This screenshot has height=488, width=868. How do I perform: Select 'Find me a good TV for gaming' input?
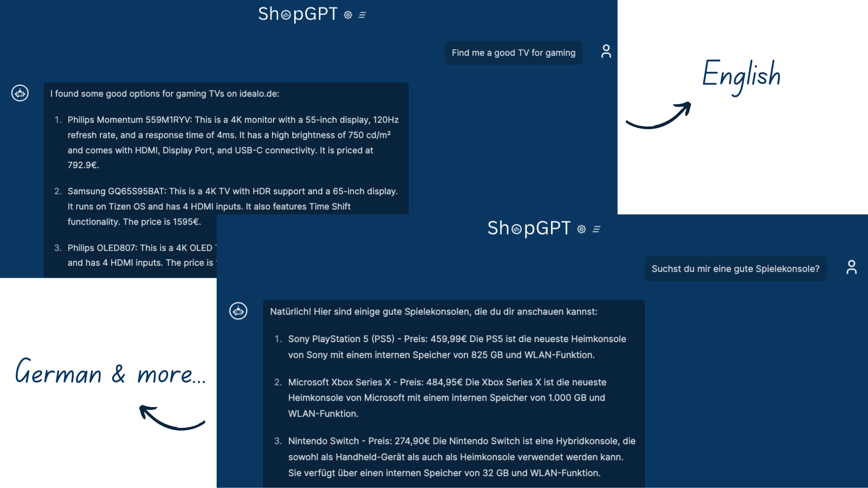[x=513, y=52]
